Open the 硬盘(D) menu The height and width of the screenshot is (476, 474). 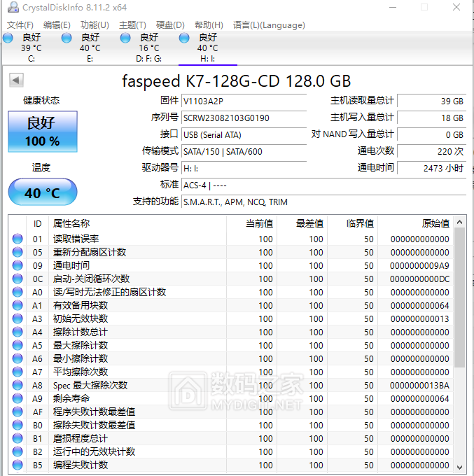coord(170,25)
